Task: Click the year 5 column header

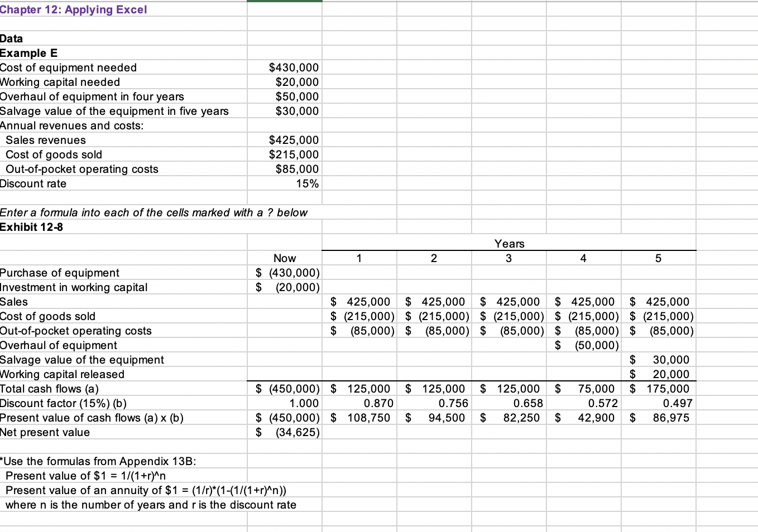Action: (659, 258)
